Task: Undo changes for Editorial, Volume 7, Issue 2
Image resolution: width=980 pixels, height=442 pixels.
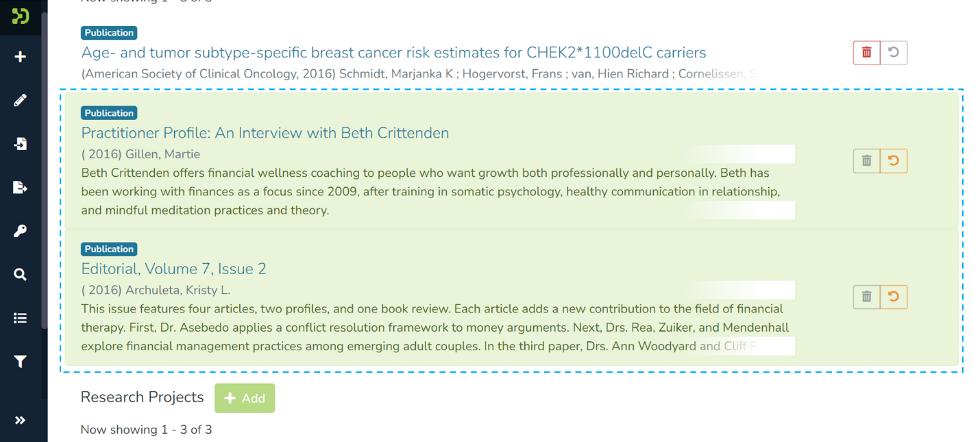Action: (x=894, y=297)
